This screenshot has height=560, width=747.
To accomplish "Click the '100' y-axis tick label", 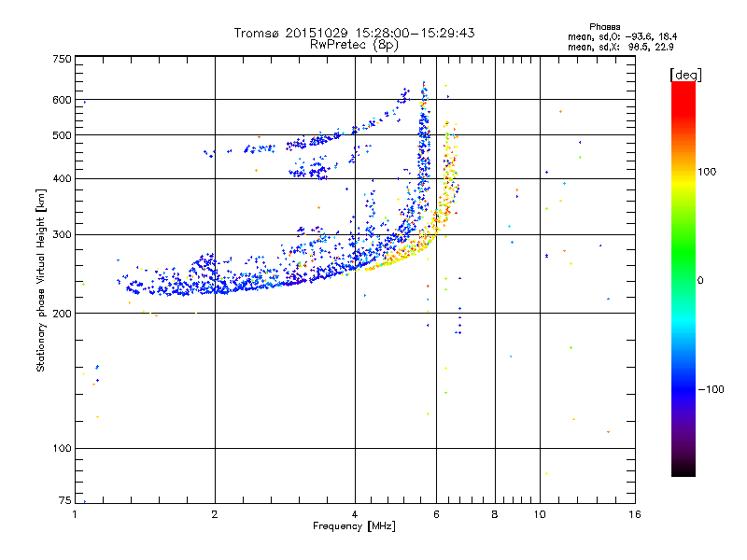I will click(x=62, y=448).
